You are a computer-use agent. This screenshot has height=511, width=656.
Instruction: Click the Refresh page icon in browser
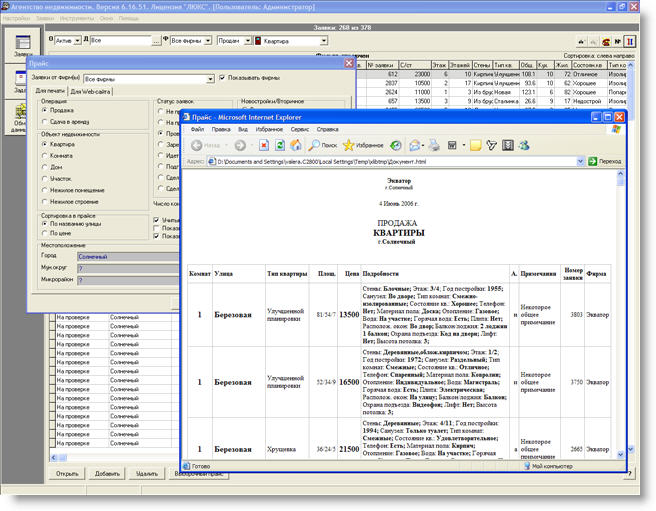point(279,145)
